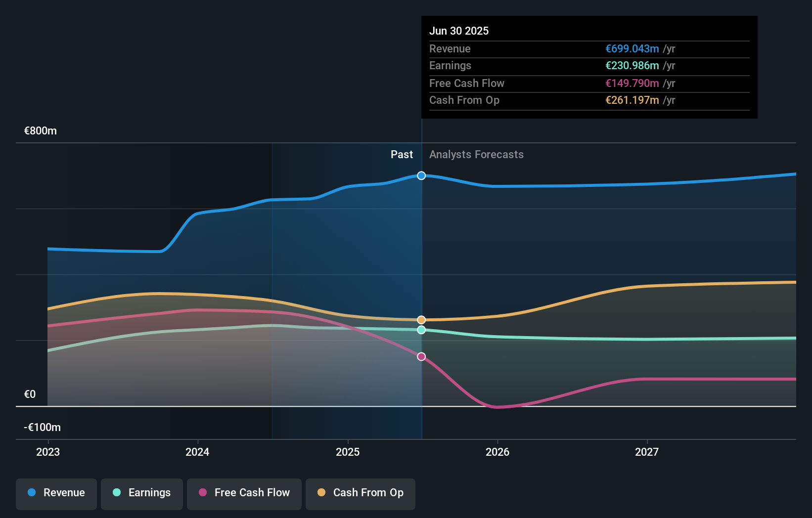Click the Revenue value €699.043m in the tooltip

[x=632, y=49]
